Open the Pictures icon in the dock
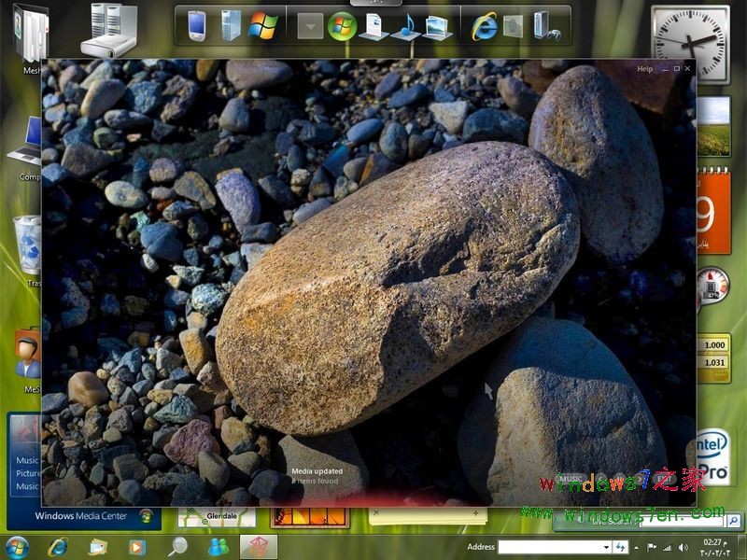Viewport: 747px width, 560px height. tap(438, 26)
